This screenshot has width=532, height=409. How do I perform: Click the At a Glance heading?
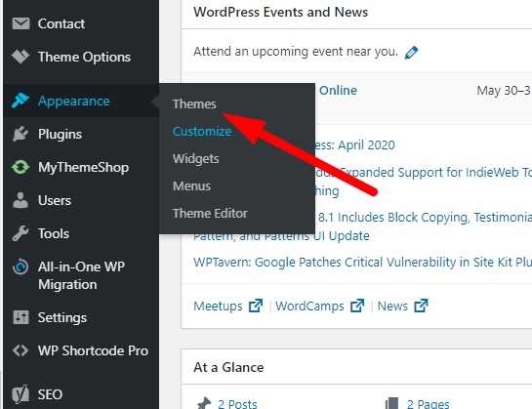228,367
